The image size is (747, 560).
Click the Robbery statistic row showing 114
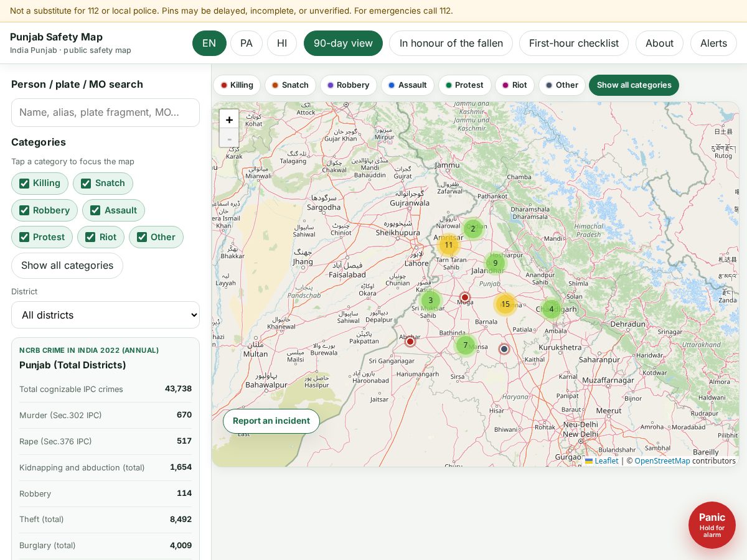105,493
